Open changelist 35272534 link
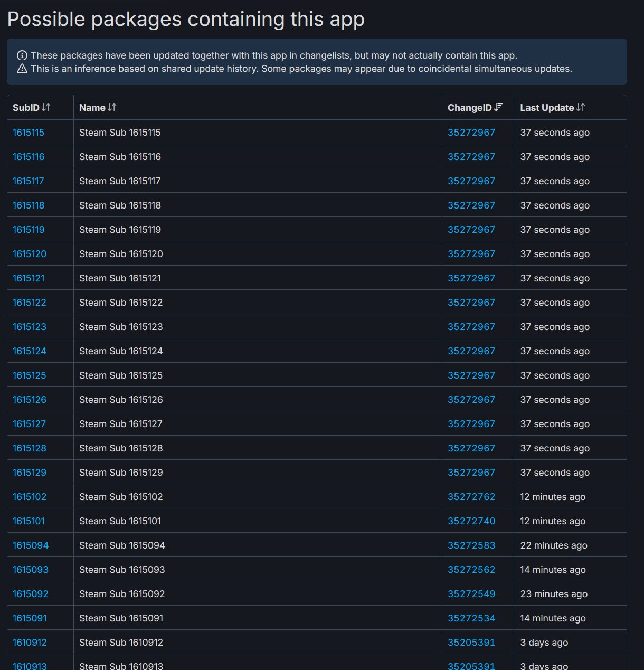Viewport: 644px width, 670px height. click(471, 618)
